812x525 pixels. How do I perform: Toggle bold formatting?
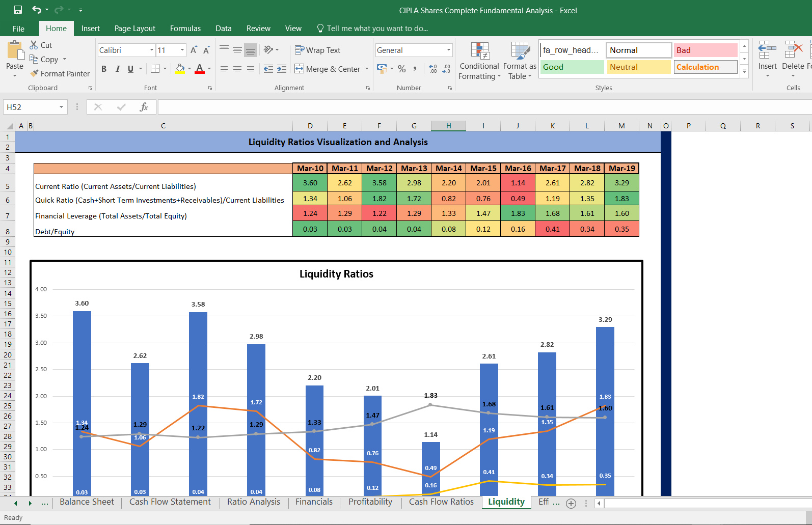104,69
